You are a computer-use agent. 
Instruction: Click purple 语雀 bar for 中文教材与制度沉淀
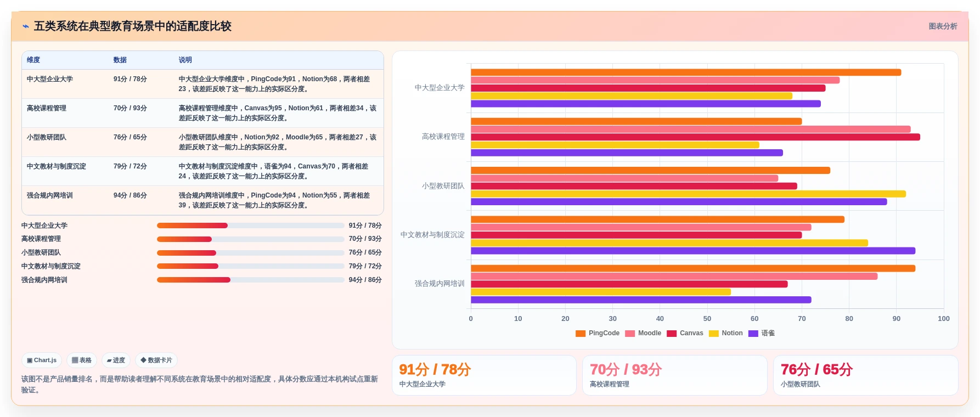[x=693, y=251]
